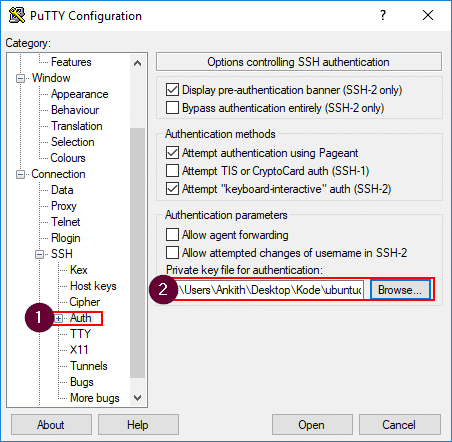Expand the Auth tree node
Image resolution: width=452 pixels, height=442 pixels.
[58, 318]
